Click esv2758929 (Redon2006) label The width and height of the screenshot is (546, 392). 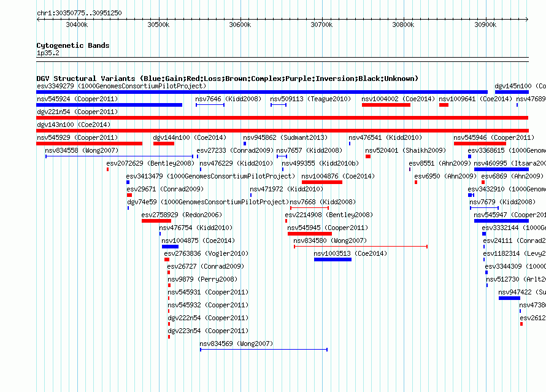coord(182,215)
